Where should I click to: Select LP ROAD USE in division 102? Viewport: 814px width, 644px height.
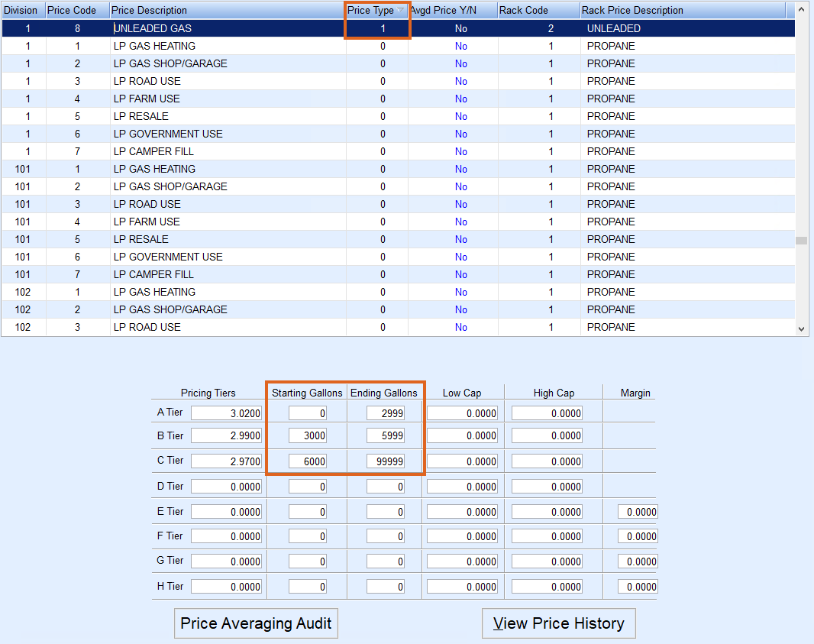[x=398, y=327]
